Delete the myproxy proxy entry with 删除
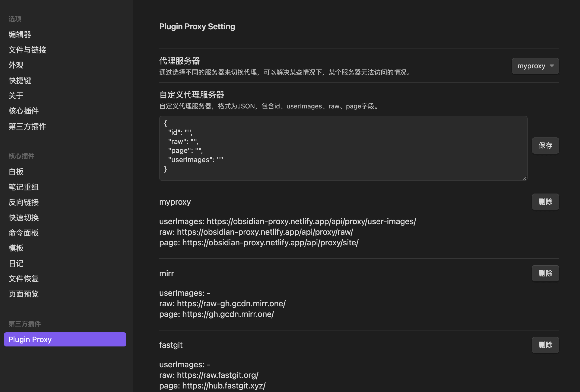 pyautogui.click(x=545, y=202)
